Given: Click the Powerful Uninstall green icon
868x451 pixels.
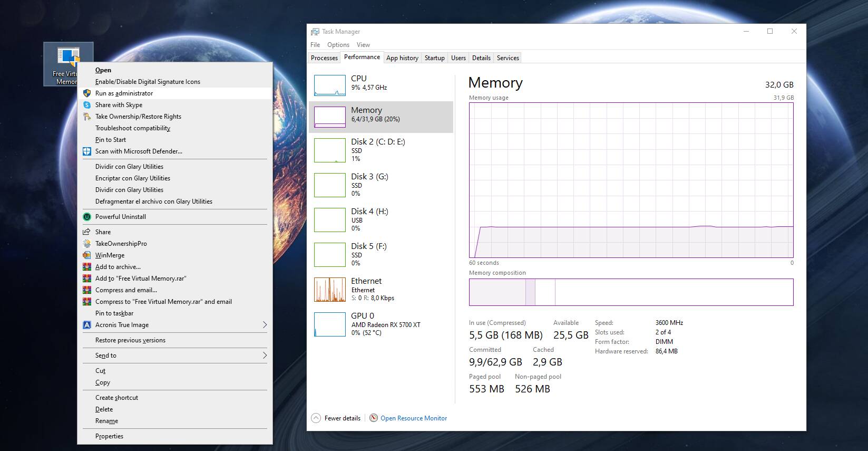Looking at the screenshot, I should click(x=87, y=217).
